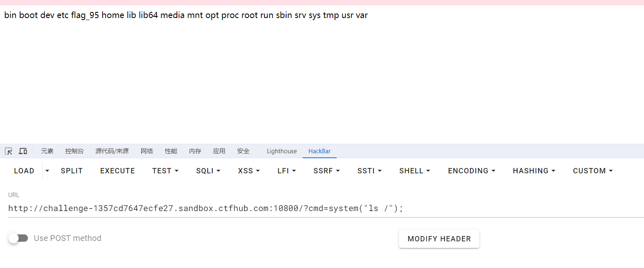Switch to the Lighthouse tab
Image resolution: width=644 pixels, height=268 pixels.
(x=282, y=151)
